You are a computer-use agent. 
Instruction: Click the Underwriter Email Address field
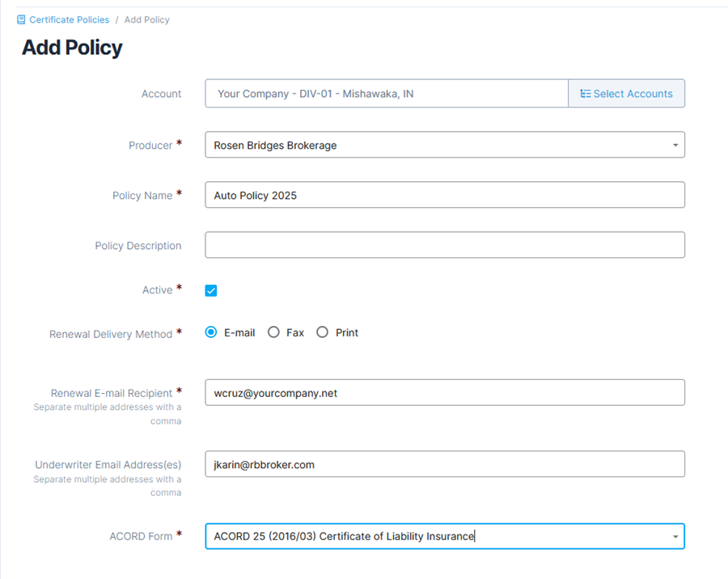coord(445,464)
